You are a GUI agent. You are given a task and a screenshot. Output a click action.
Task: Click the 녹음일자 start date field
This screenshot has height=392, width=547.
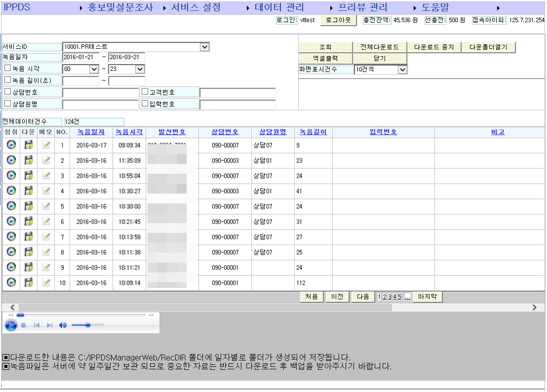(81, 57)
